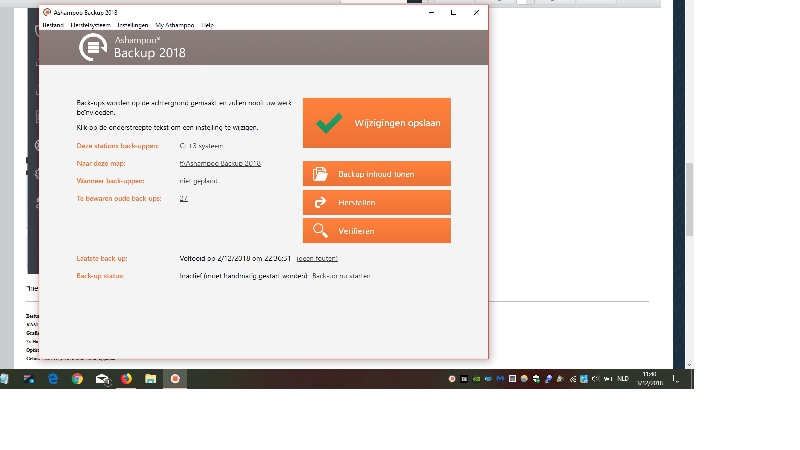Screen dimensions: 800x450
Task: Open the My Ashampoo menu
Action: click(174, 25)
